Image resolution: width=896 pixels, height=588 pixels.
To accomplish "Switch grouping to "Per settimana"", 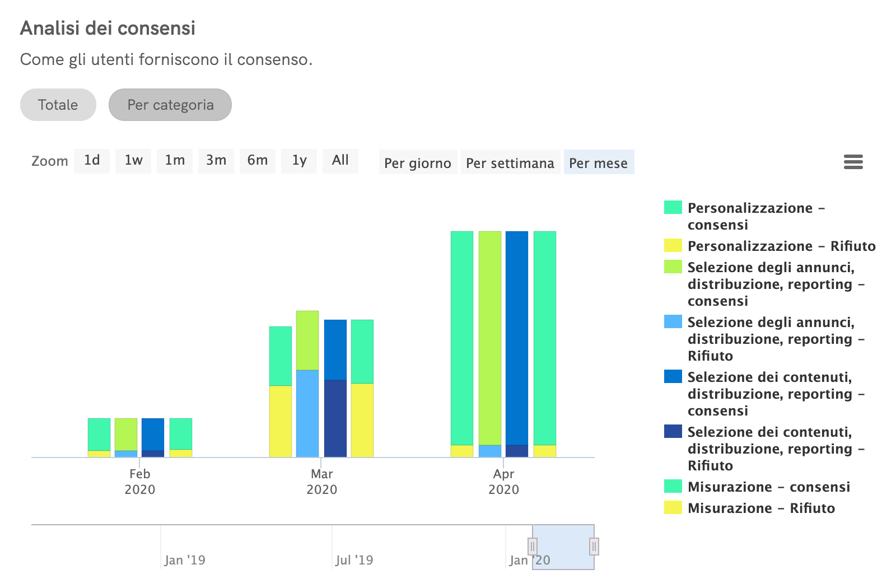I will click(x=510, y=163).
